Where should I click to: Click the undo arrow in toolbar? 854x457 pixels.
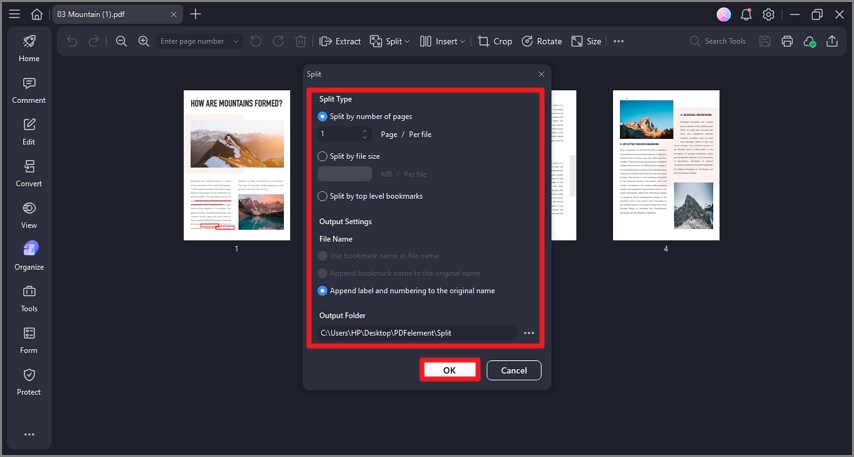(72, 41)
